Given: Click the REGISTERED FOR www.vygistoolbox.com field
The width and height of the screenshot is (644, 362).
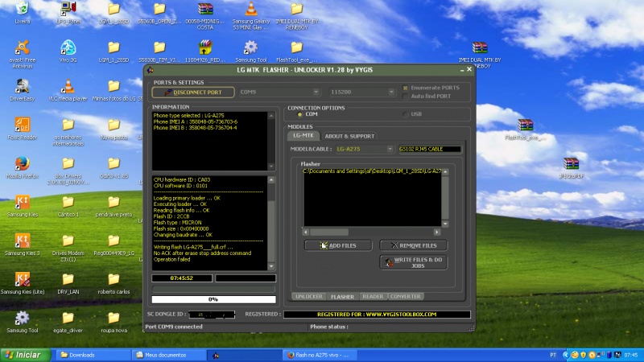Looking at the screenshot, I should click(x=377, y=315).
